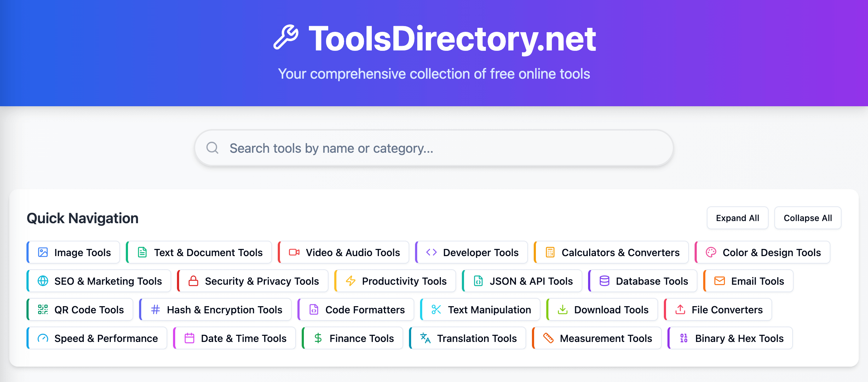
Task: Click the padlock icon for Security & Privacy
Action: (193, 281)
